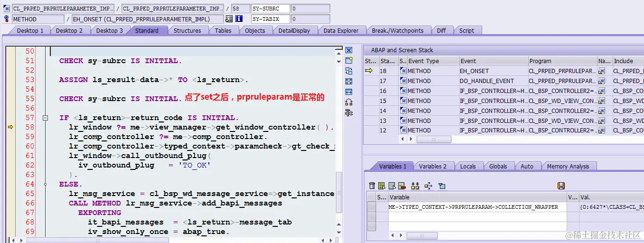Image resolution: width=644 pixels, height=243 pixels.
Task: Click the variables table horizontal scroll left arrow
Action: point(393,236)
